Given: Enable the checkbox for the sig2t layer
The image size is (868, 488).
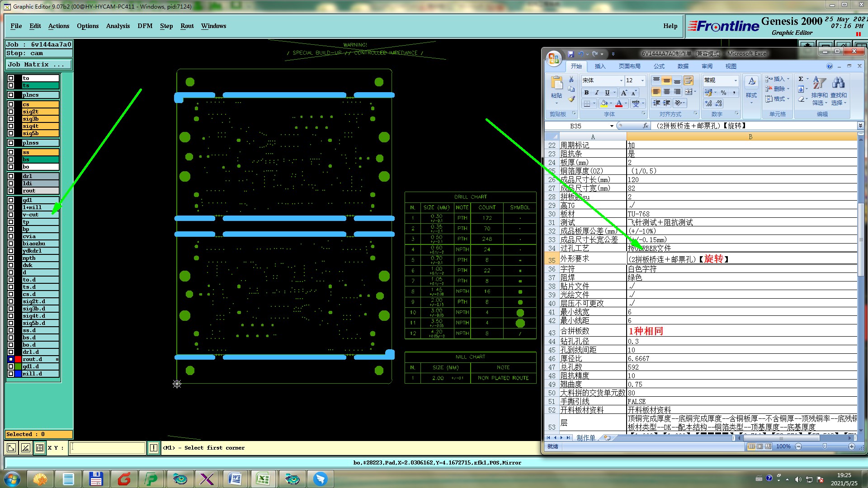Looking at the screenshot, I should (11, 112).
